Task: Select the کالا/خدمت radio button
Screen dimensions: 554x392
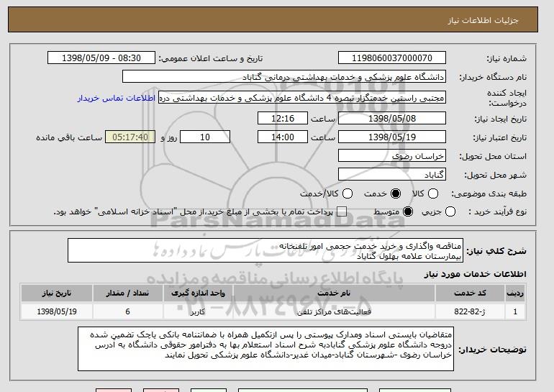Action: pyautogui.click(x=348, y=193)
